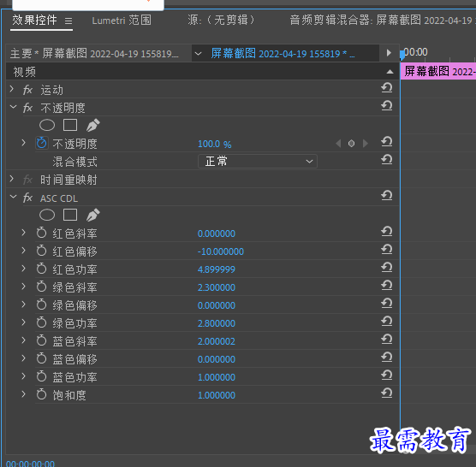Screen dimensions: 476x467
Task: Click the 红色功率 value 4.899999
Action: (x=216, y=269)
